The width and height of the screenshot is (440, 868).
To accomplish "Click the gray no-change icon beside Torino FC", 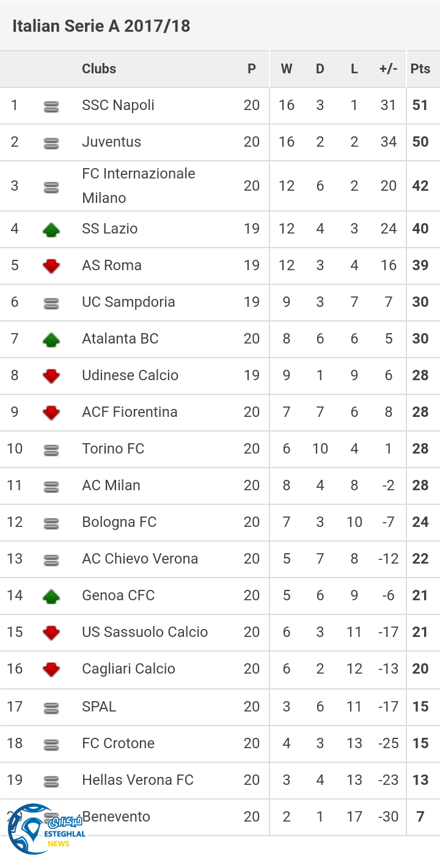I will pos(51,451).
